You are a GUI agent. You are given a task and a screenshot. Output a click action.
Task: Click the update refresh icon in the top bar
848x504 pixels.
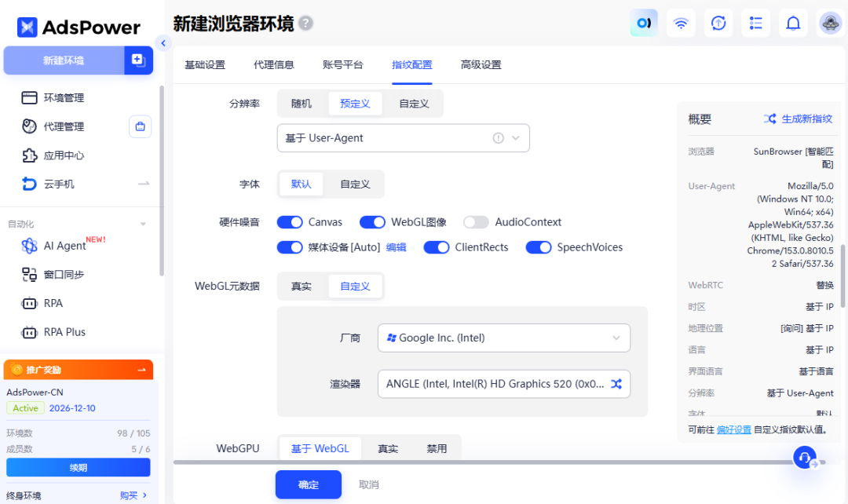click(x=718, y=24)
